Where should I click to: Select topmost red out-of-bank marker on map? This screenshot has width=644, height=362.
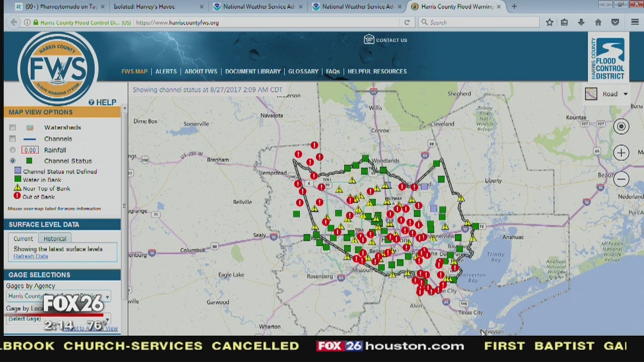click(x=314, y=145)
